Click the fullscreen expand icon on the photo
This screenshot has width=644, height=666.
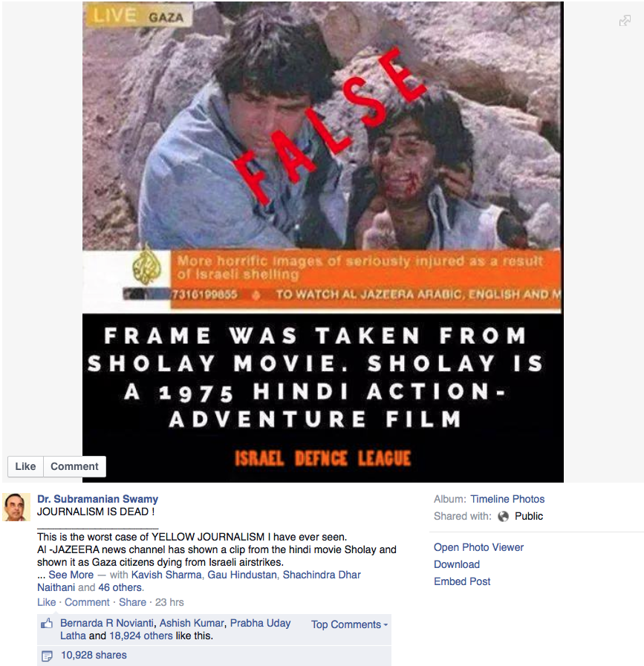625,20
